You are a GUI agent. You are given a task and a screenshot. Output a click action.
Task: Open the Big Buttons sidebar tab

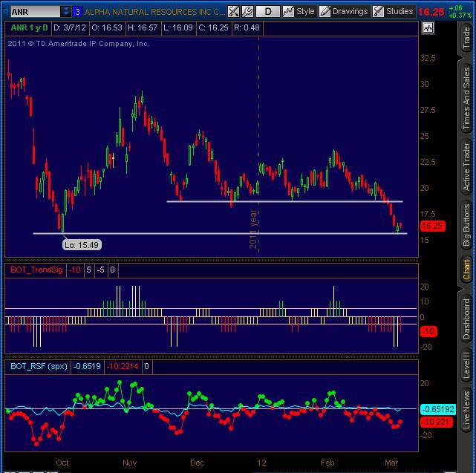tap(466, 225)
